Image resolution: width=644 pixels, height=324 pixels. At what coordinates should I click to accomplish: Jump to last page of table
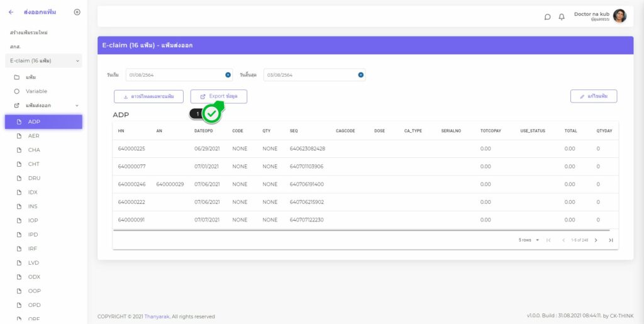pyautogui.click(x=610, y=240)
